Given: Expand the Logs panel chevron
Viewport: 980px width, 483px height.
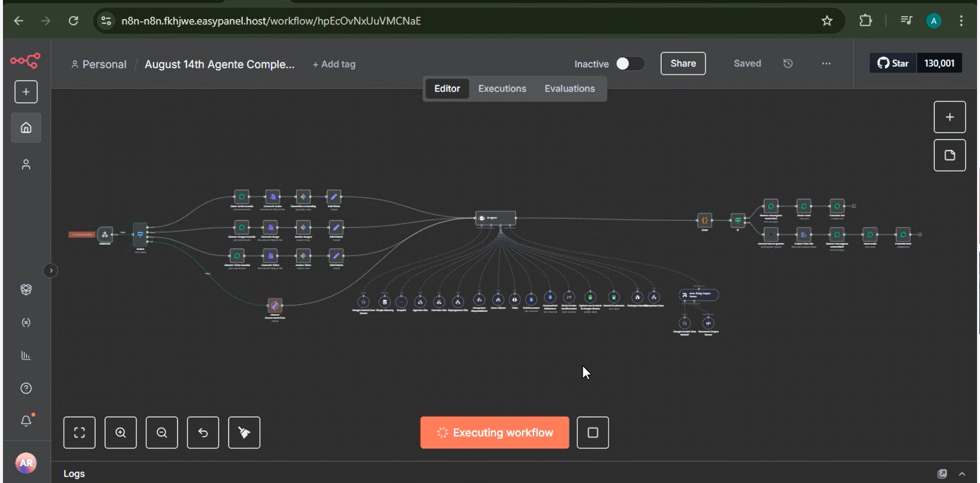Looking at the screenshot, I should click(962, 473).
